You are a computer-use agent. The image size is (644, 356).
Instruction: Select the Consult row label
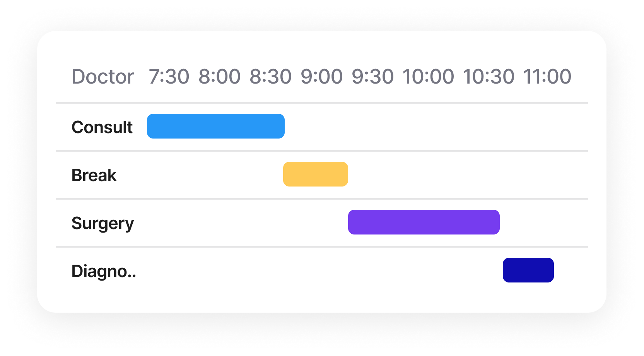coord(102,127)
